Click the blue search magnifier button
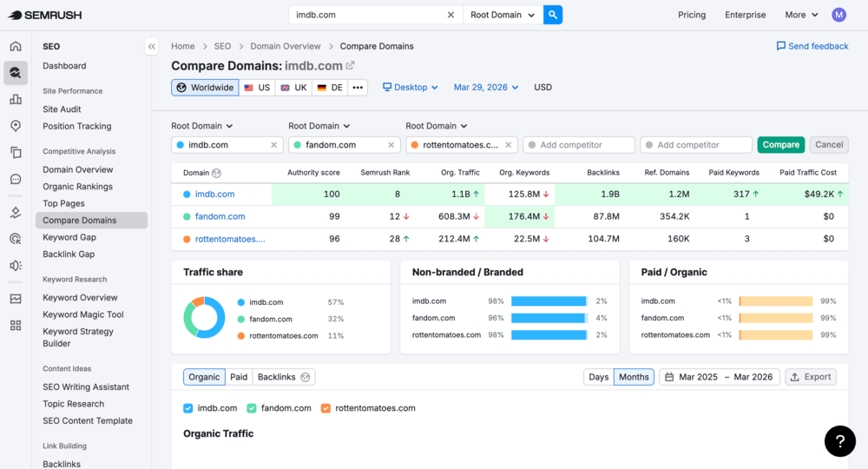 coord(552,15)
